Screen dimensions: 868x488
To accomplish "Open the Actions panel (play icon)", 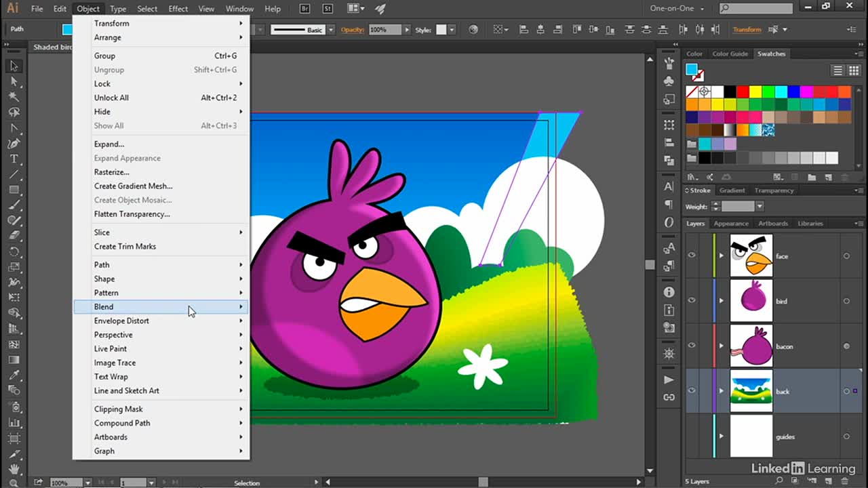I will 669,380.
